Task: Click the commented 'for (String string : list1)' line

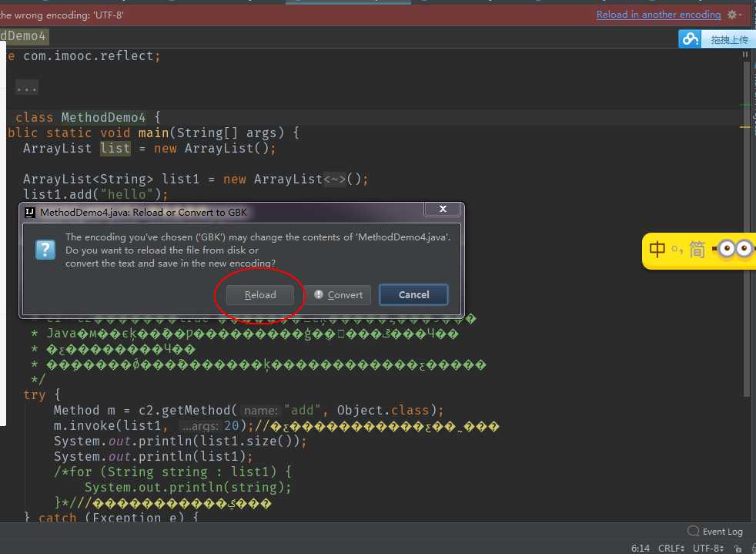Action: point(172,472)
